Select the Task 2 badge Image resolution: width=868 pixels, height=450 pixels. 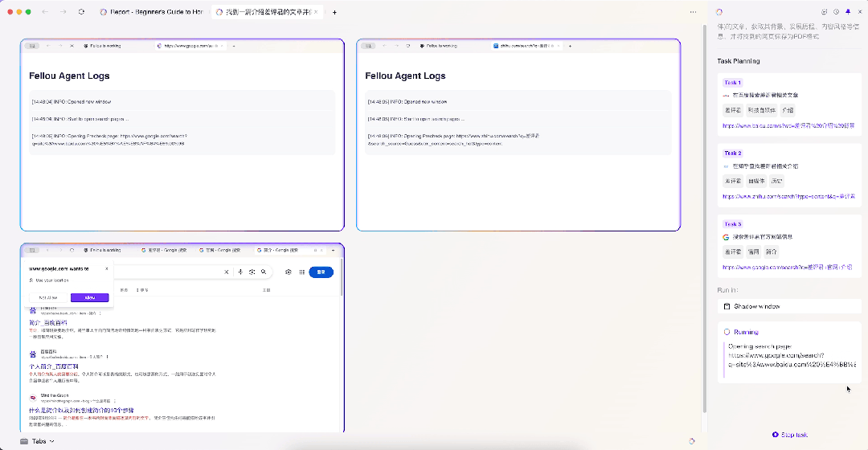733,153
